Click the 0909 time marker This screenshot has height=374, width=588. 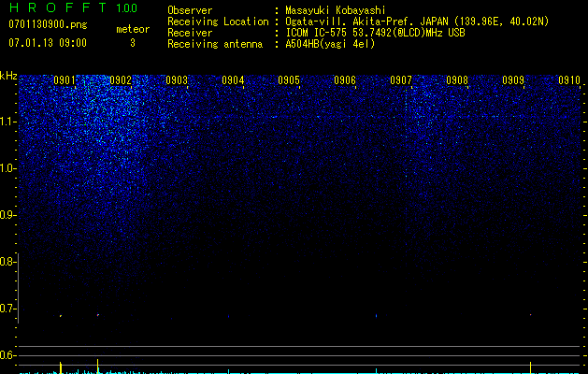coord(513,80)
